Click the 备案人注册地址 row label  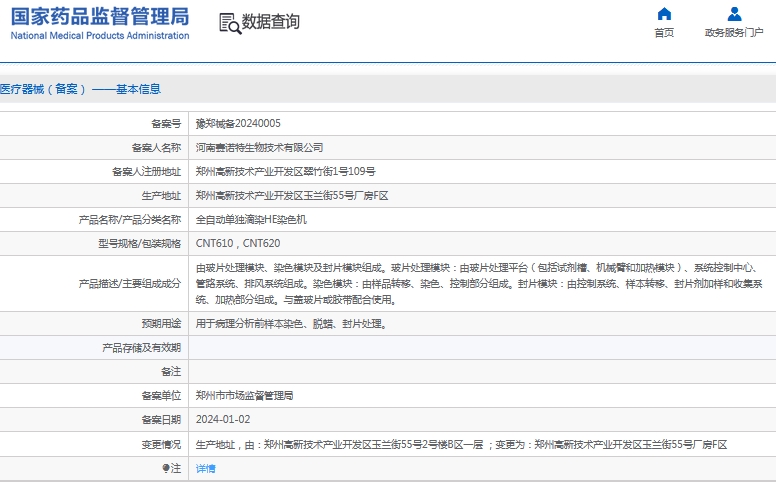pos(146,171)
